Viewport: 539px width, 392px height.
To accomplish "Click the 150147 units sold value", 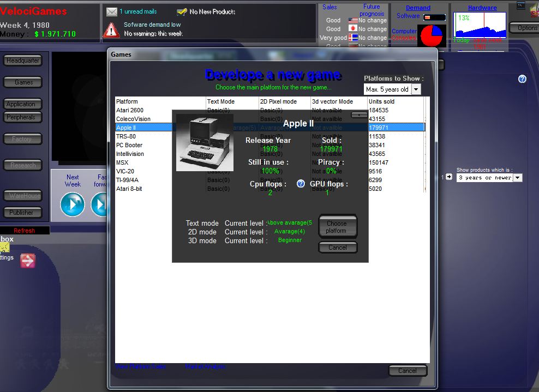I will click(379, 162).
